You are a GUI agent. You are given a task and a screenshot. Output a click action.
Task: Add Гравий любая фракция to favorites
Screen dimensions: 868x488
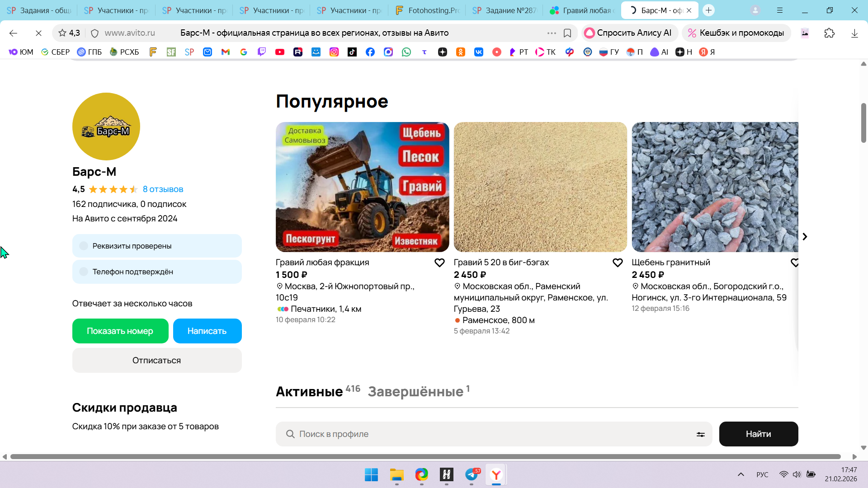(439, 263)
